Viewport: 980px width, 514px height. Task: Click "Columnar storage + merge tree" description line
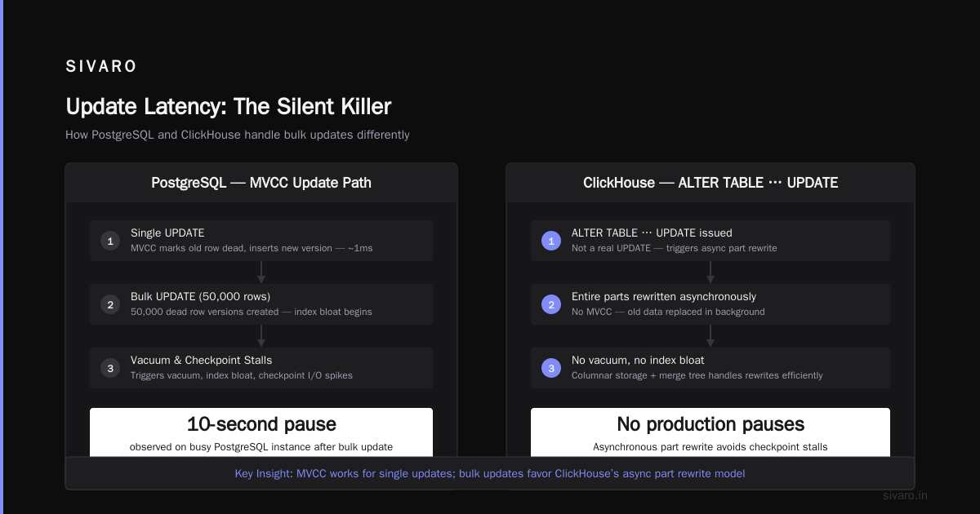point(697,375)
